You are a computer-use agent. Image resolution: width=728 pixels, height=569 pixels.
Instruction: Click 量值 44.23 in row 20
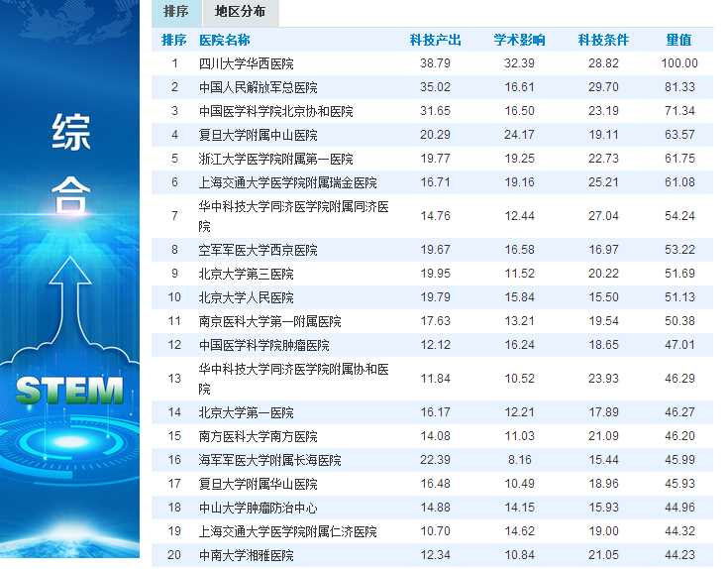pyautogui.click(x=679, y=555)
